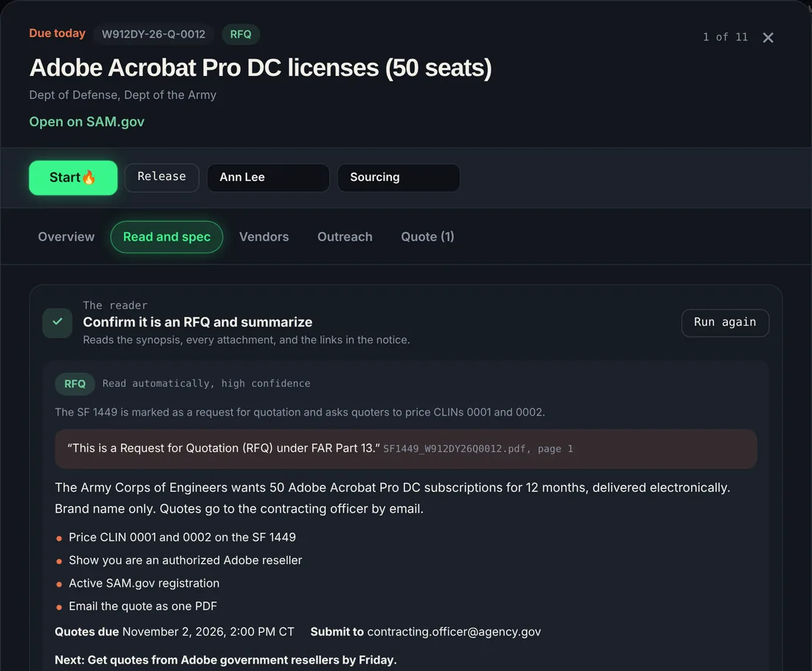
Task: Click the Next: Get quotes from Adobe resellers line
Action: 226,660
